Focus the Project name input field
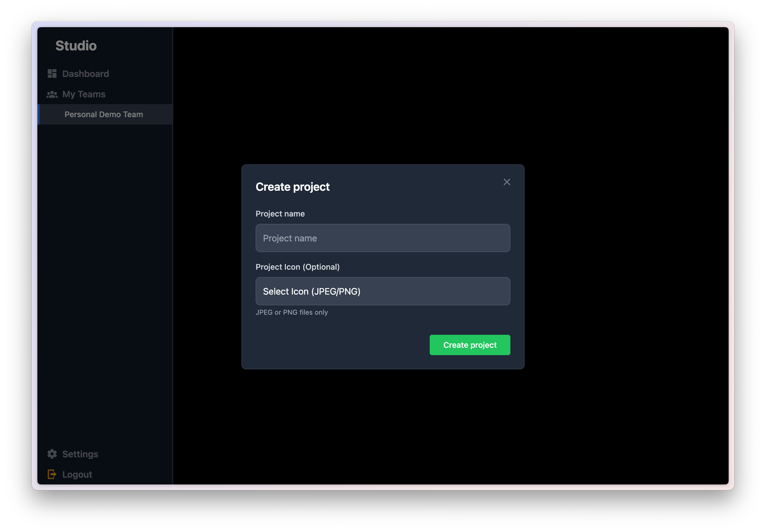The height and width of the screenshot is (532, 766). [382, 238]
